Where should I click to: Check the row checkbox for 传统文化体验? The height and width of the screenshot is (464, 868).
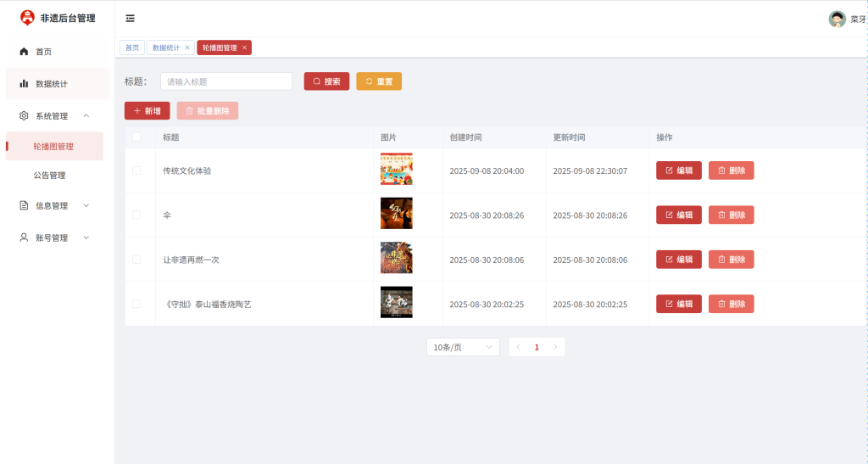coord(136,171)
